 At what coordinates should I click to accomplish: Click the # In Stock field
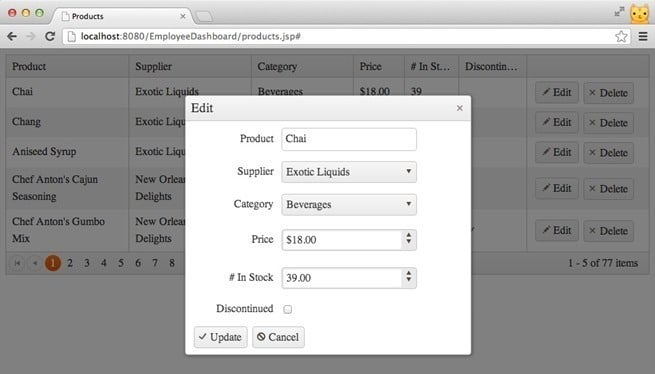pyautogui.click(x=342, y=278)
